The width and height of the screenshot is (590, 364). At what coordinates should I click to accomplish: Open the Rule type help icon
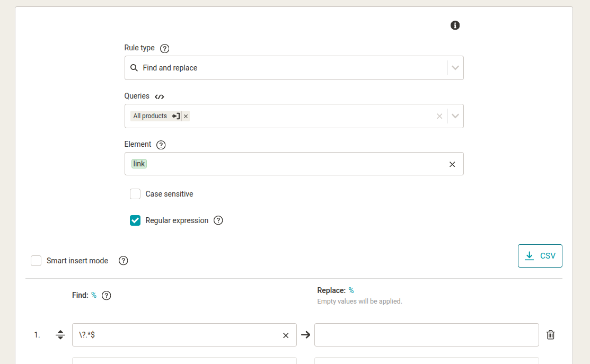164,49
